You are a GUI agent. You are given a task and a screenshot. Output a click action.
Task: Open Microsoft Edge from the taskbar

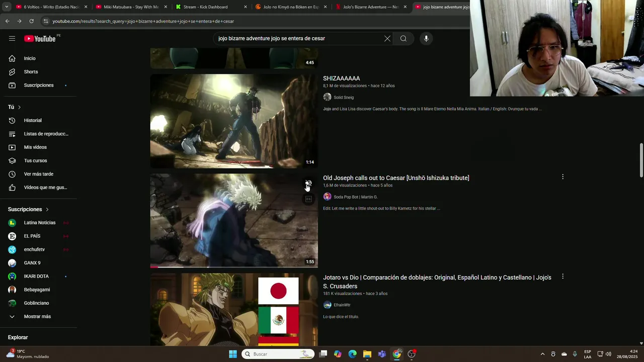353,354
